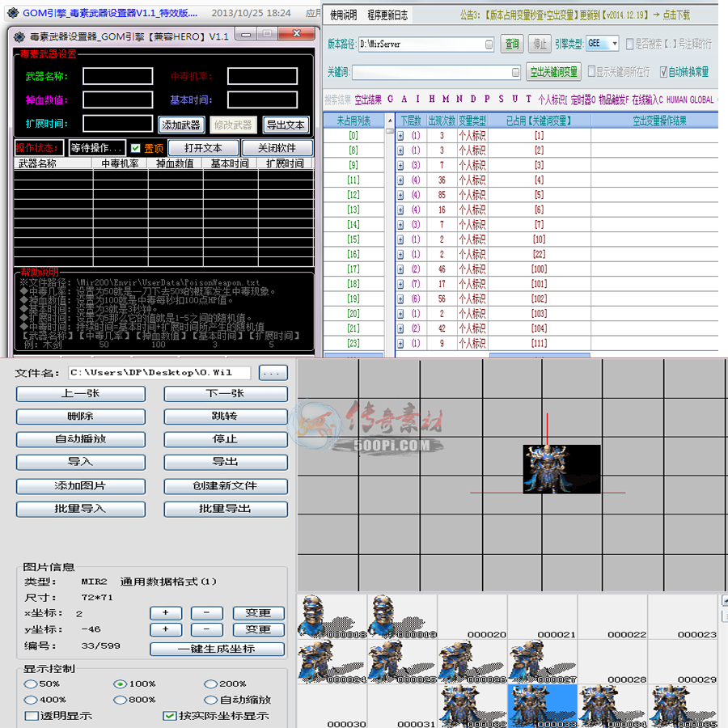Increase x坐标 with its plus button
The height and width of the screenshot is (728, 728).
(166, 613)
